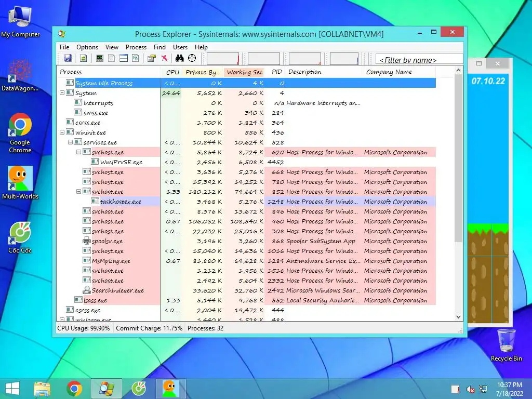Open the DataWagon desktop shortcut
Image resolution: width=532 pixels, height=399 pixels.
click(20, 75)
